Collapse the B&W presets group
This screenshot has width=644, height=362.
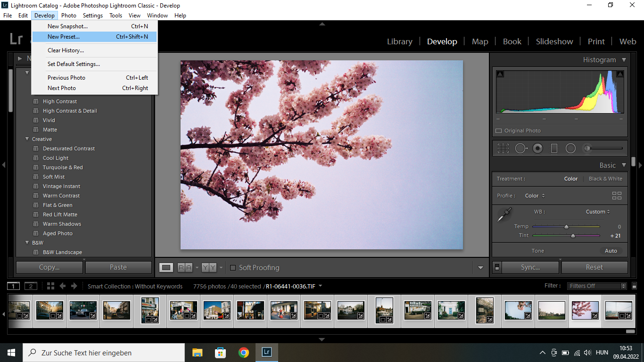(x=27, y=243)
